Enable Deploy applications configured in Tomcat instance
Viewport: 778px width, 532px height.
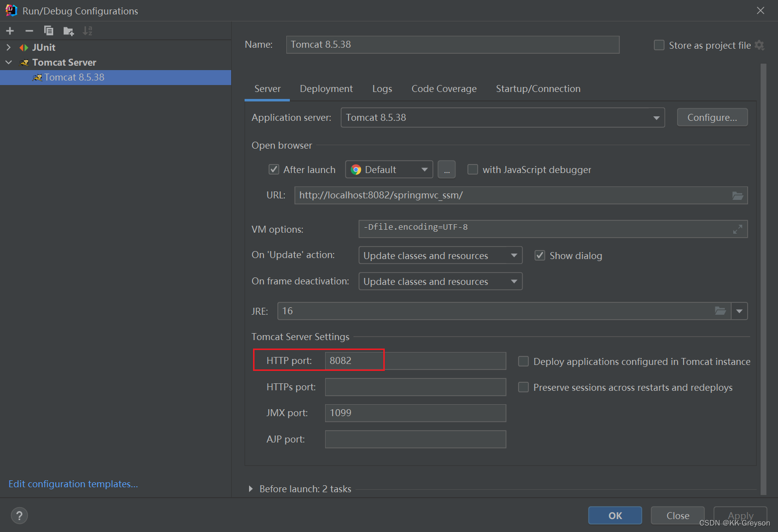[x=523, y=361]
